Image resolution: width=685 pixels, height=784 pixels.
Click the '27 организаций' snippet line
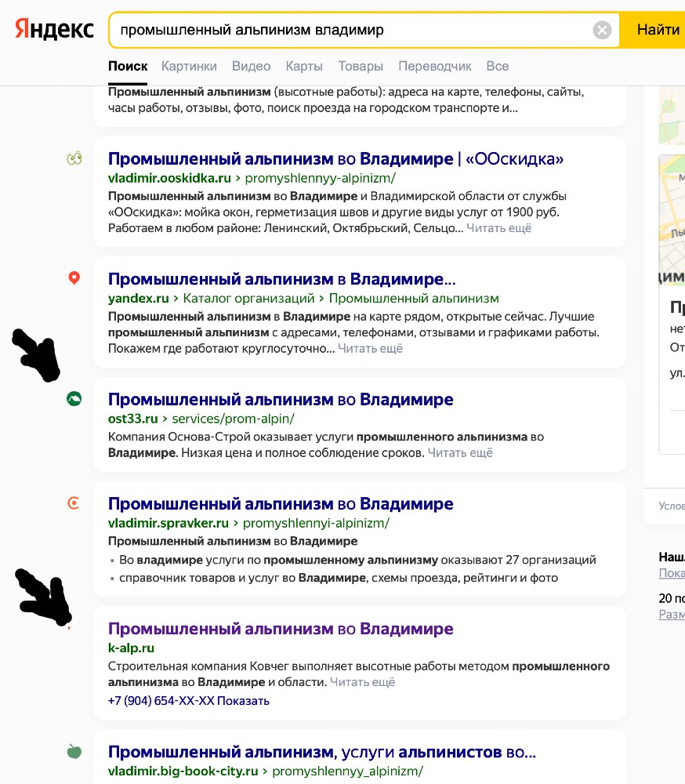coord(357,560)
